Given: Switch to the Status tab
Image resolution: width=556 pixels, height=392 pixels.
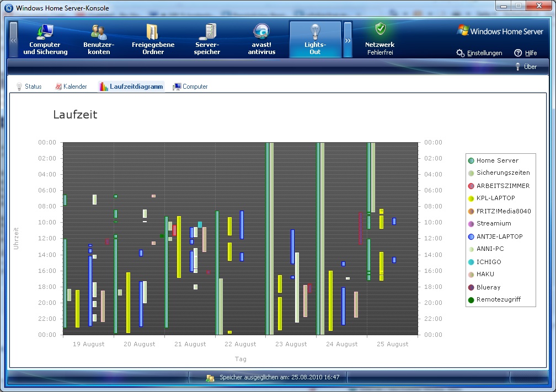Looking at the screenshot, I should coord(29,87).
